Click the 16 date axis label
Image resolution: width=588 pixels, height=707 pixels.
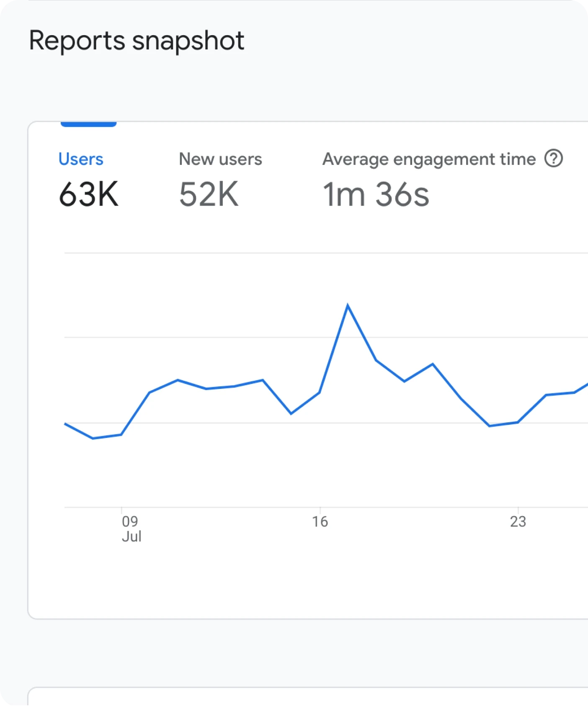[320, 522]
